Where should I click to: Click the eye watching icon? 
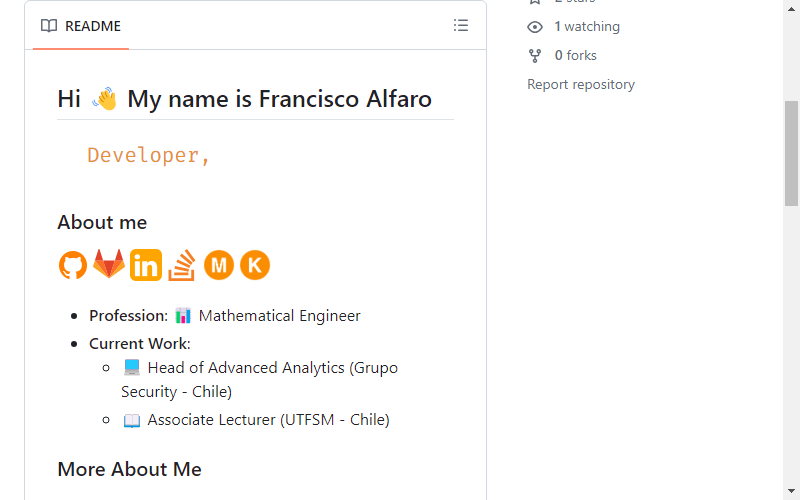coord(535,27)
